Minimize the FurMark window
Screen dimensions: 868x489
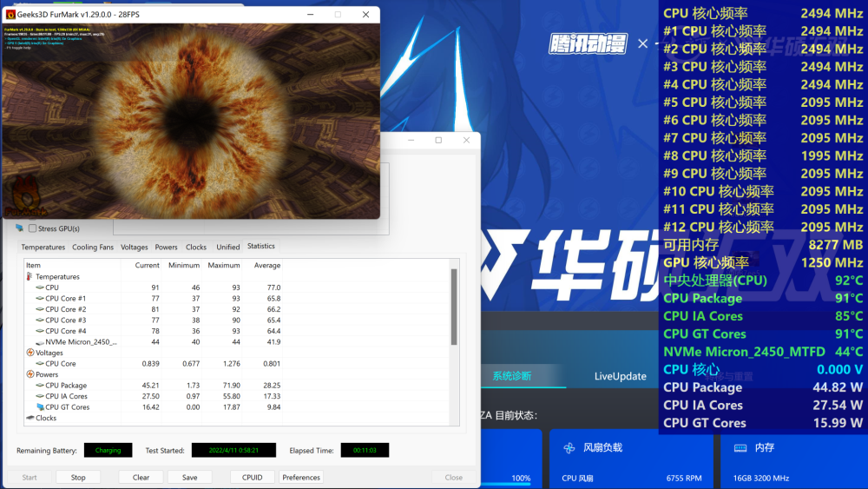311,15
